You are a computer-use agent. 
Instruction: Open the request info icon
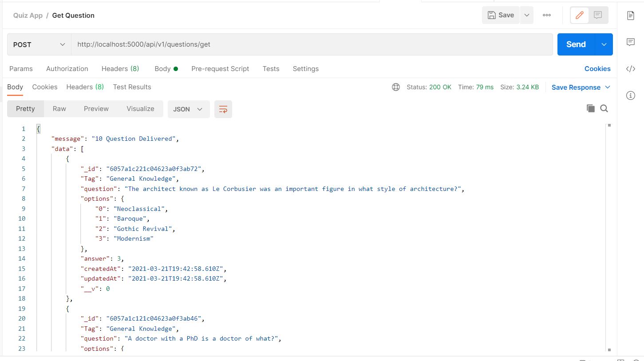pos(630,95)
